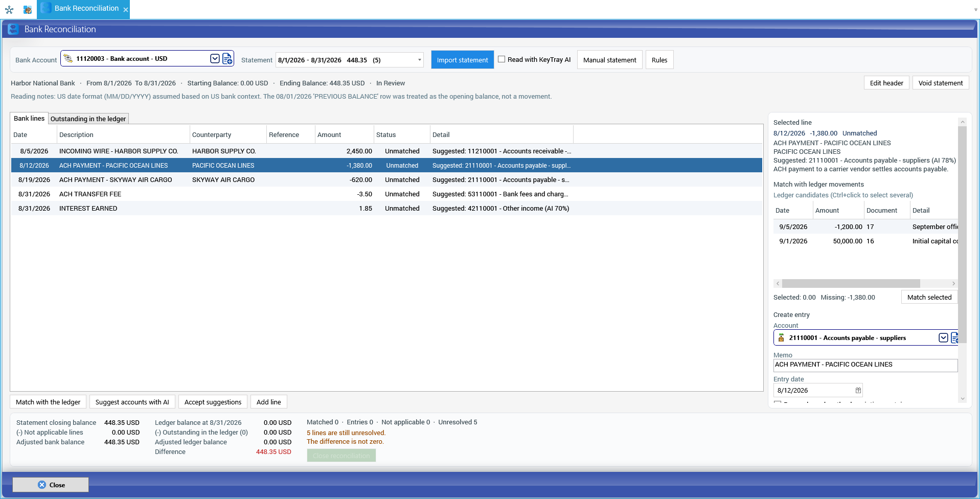Select ledger candidate dated 9/5/2026
Image resolution: width=980 pixels, height=499 pixels.
pyautogui.click(x=865, y=226)
